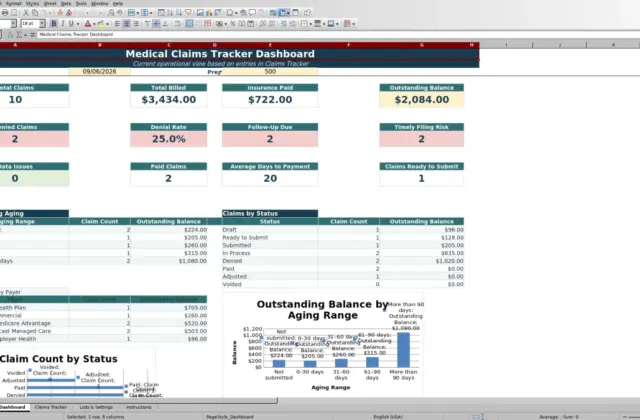This screenshot has height=420, width=640.
Task: Expand the font color dropdown arrow
Action: pyautogui.click(x=94, y=24)
